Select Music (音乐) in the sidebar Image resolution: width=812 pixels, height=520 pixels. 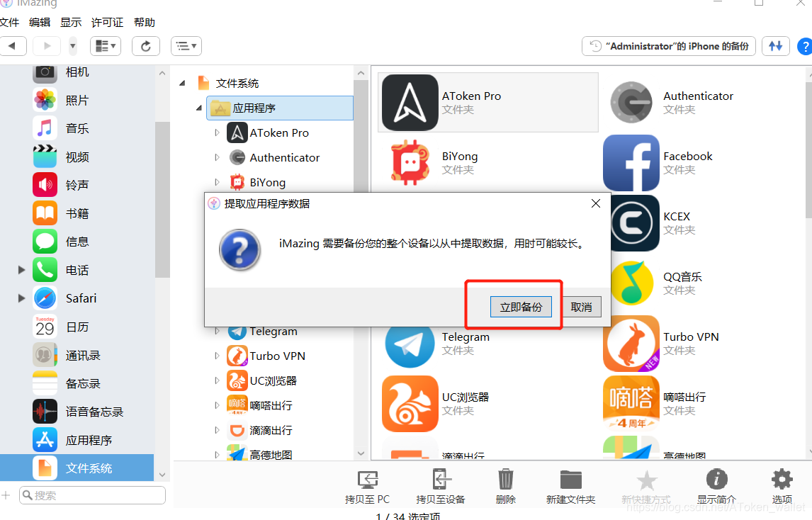pos(78,128)
